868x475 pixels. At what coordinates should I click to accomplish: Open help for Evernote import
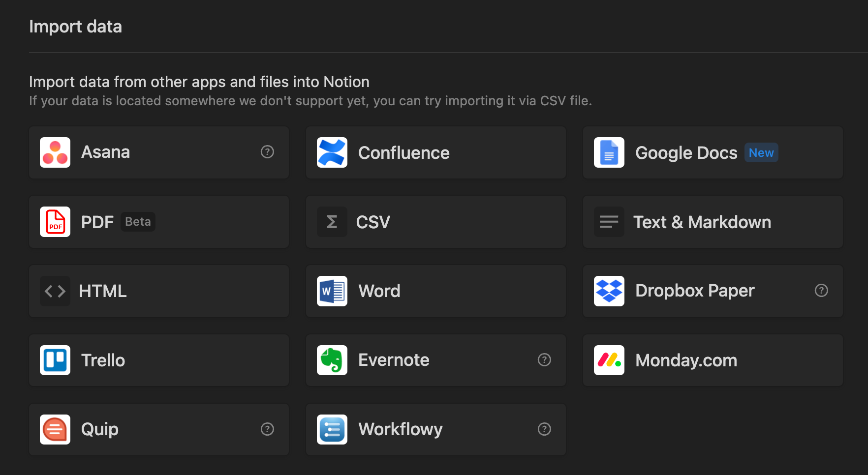point(544,360)
